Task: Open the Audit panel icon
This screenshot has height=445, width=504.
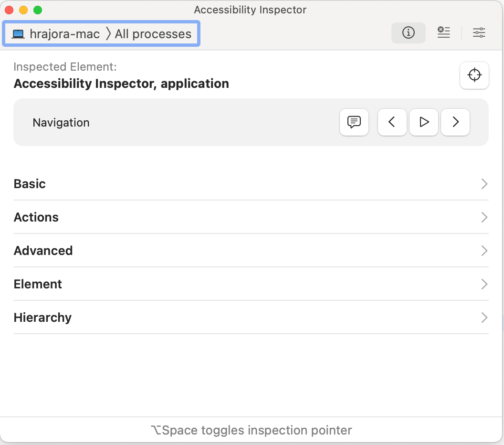Action: tap(443, 33)
